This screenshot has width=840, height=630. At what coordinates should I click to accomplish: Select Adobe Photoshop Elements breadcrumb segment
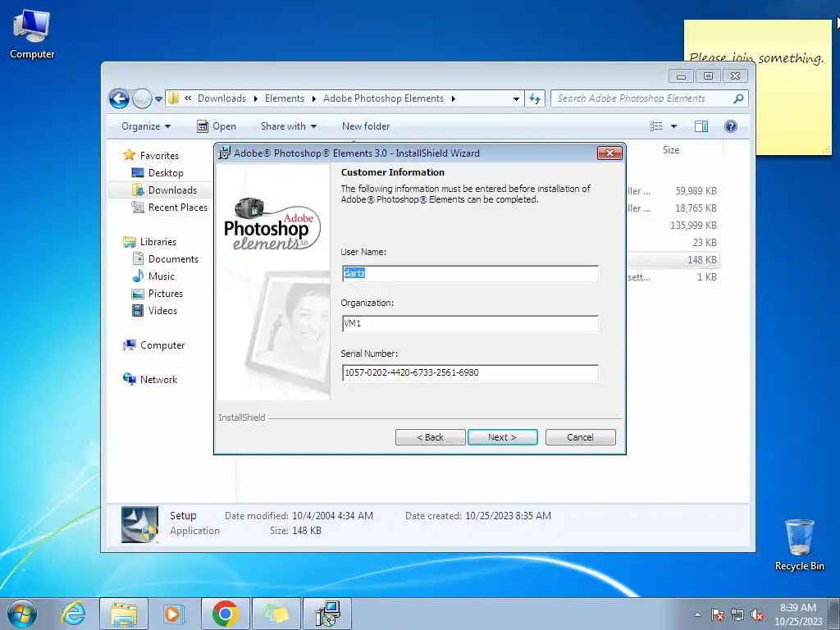383,98
